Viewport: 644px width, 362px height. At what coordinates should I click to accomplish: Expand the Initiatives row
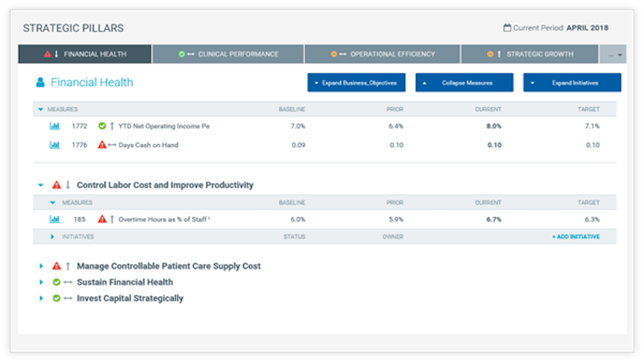(53, 237)
